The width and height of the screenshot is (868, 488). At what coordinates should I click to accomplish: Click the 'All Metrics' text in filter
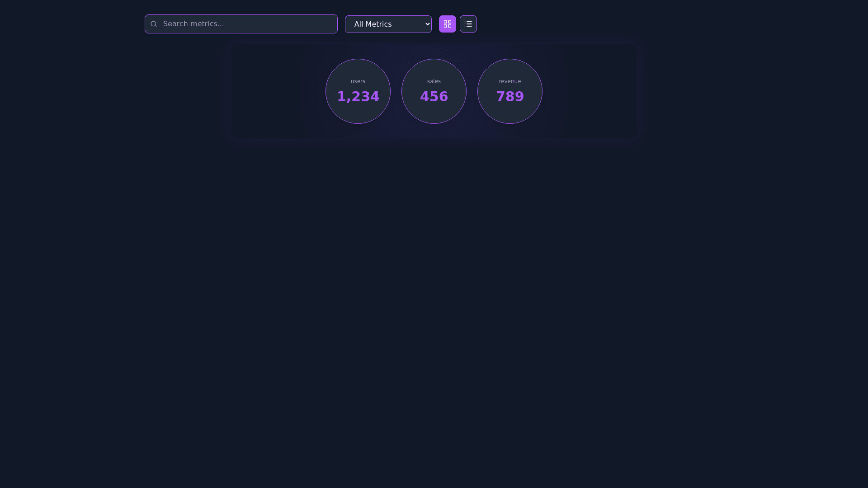coord(373,24)
